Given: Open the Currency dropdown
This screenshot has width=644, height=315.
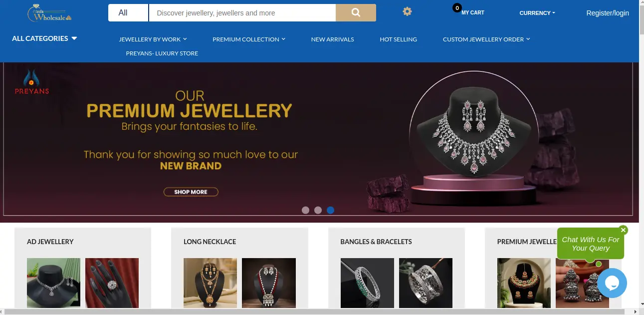Looking at the screenshot, I should coord(537,13).
